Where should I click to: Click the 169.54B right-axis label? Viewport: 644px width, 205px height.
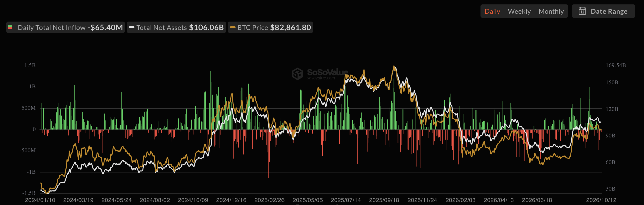tap(616, 65)
